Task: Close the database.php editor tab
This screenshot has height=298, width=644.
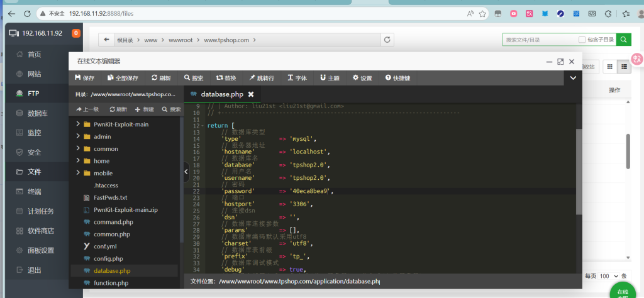Action: pyautogui.click(x=251, y=94)
